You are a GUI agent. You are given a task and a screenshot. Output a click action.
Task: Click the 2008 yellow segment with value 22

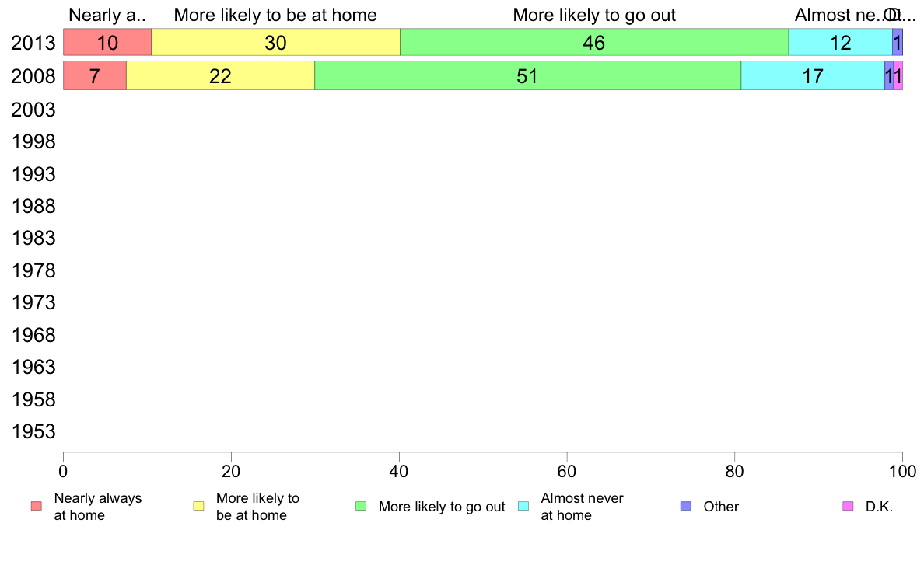220,75
